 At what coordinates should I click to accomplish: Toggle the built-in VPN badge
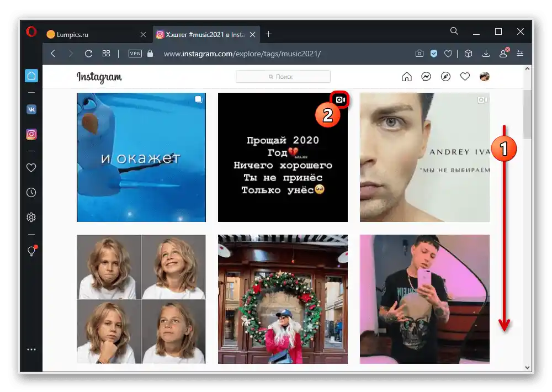tap(135, 54)
